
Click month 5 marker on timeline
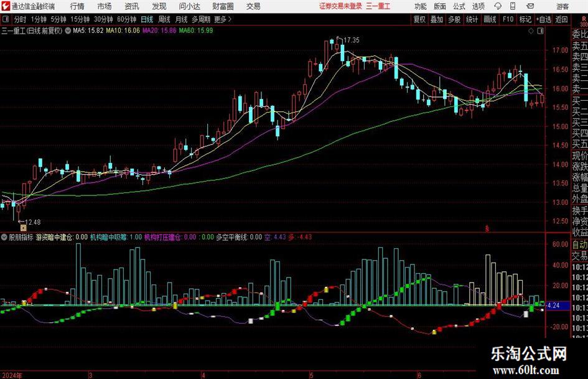311,375
